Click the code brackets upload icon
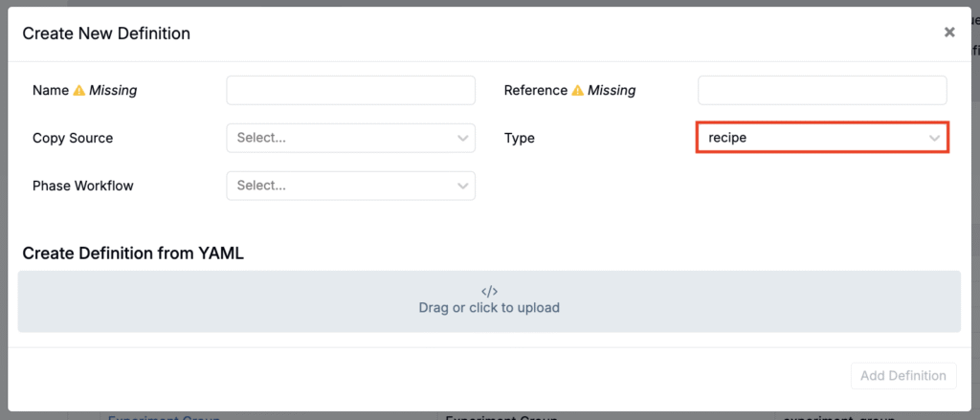 (489, 291)
